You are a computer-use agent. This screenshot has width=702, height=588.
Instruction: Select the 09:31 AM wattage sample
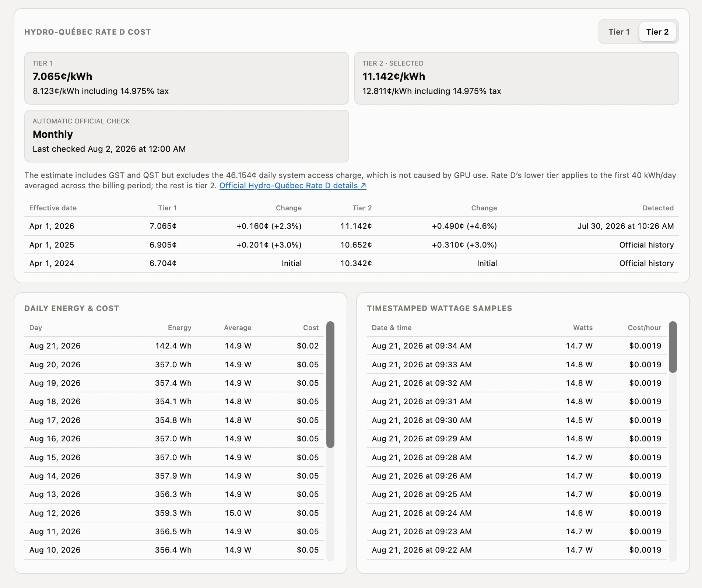coord(517,402)
